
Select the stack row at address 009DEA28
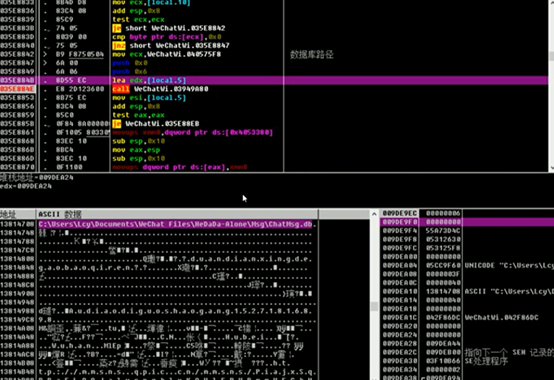click(467, 344)
